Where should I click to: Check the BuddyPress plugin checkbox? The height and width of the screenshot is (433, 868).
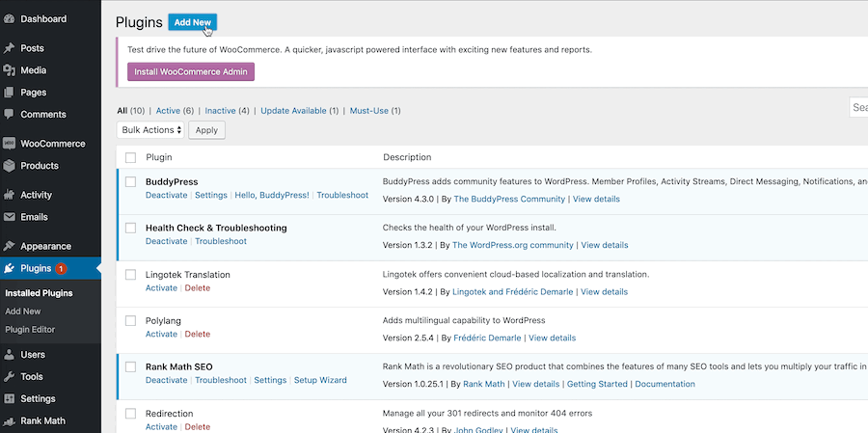(x=131, y=181)
